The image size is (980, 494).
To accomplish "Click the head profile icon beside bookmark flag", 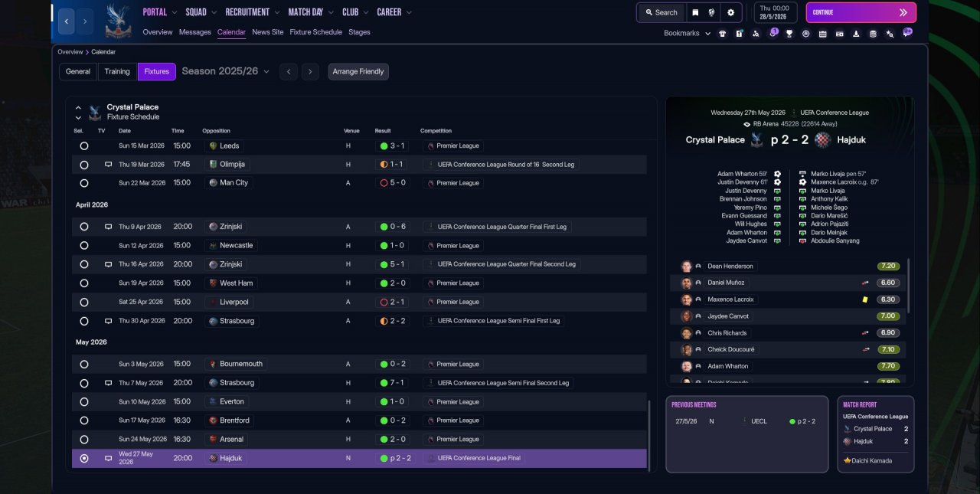I will [x=712, y=12].
